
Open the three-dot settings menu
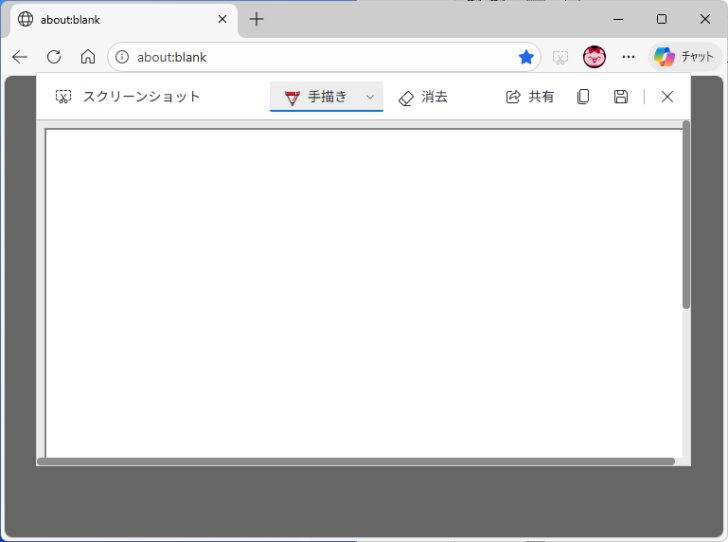(628, 57)
